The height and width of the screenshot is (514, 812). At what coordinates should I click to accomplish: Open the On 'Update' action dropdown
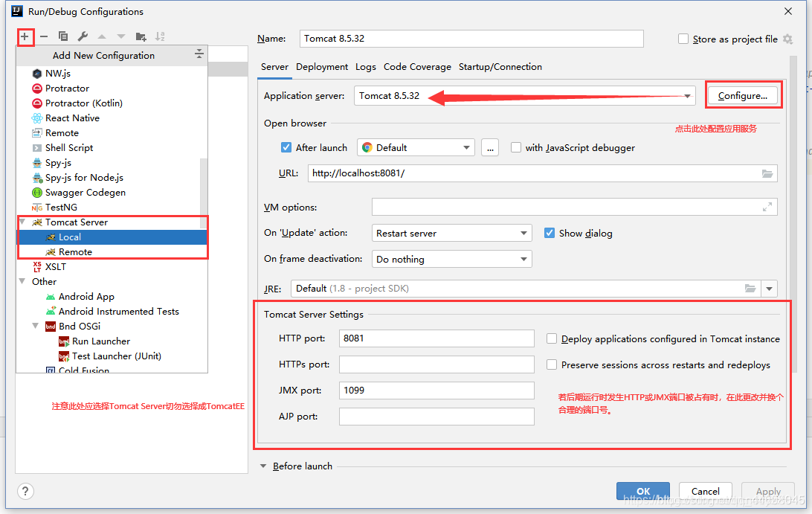451,233
